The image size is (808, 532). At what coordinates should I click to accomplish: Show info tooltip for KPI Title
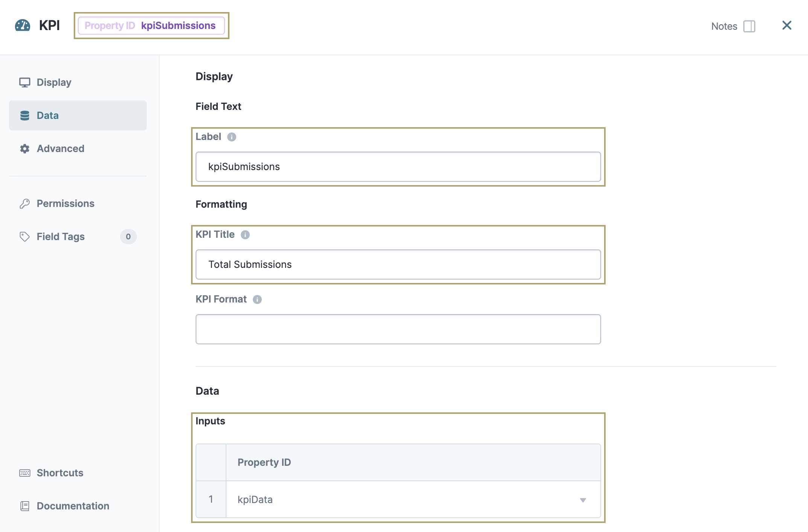pos(245,235)
